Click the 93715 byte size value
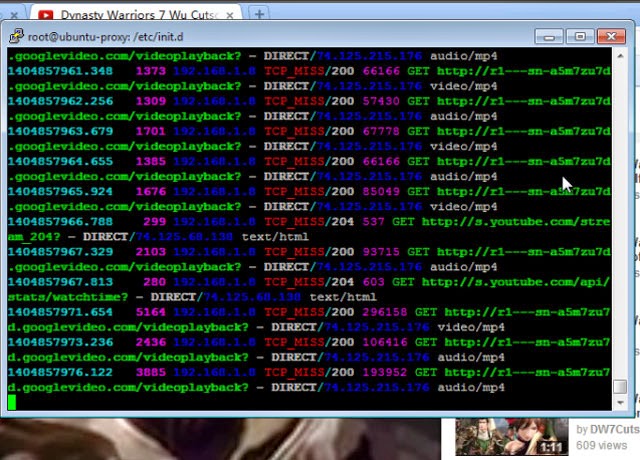The height and width of the screenshot is (460, 640). coord(381,252)
